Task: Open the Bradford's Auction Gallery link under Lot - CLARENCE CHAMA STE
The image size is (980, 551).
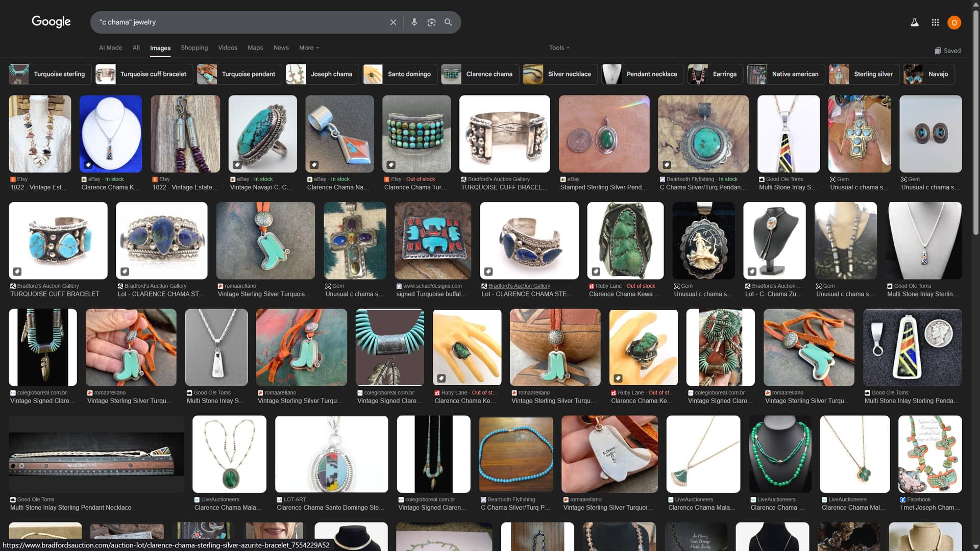Action: point(519,286)
